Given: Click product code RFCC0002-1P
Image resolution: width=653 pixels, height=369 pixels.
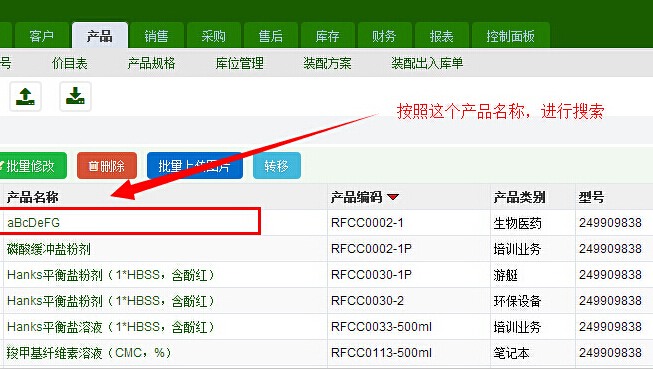Looking at the screenshot, I should coord(371,249).
